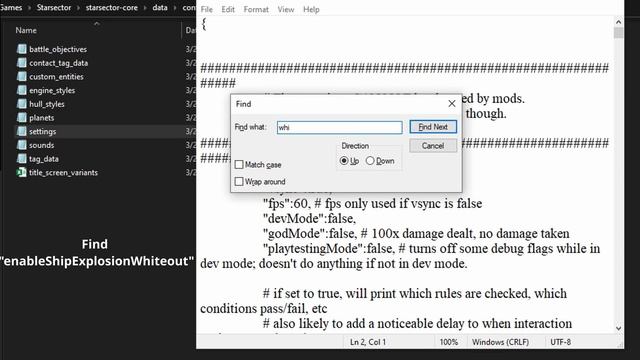Click data in the Explorer breadcrumb
The width and height of the screenshot is (640, 360).
point(160,8)
